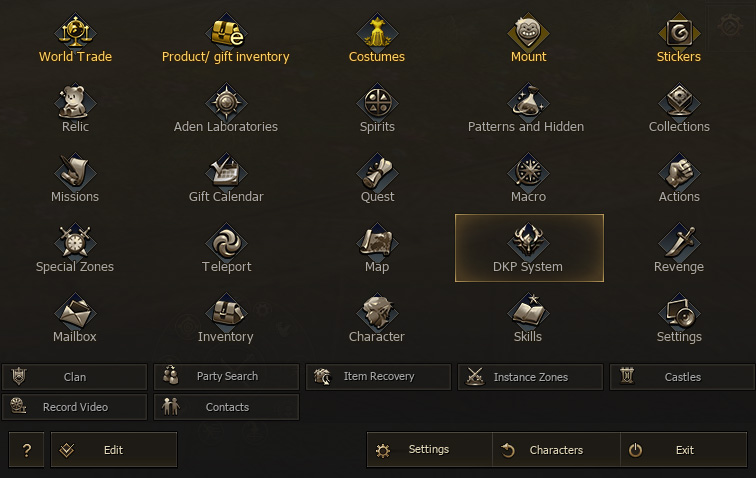The width and height of the screenshot is (756, 478).
Task: Open the Party Search button
Action: tap(226, 377)
